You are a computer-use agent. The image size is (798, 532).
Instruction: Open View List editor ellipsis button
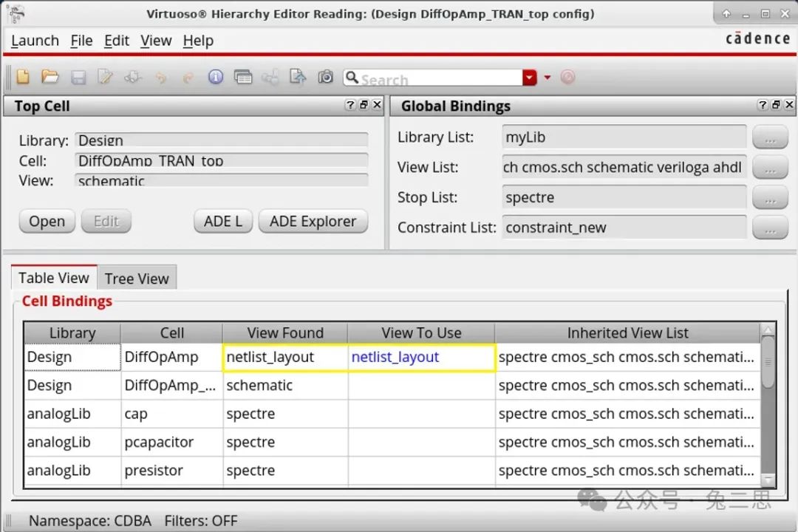[770, 168]
